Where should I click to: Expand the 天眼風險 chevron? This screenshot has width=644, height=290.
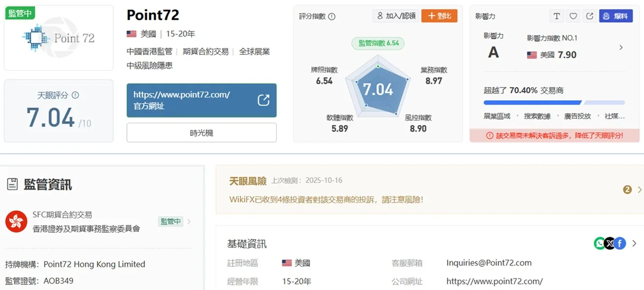(640, 190)
